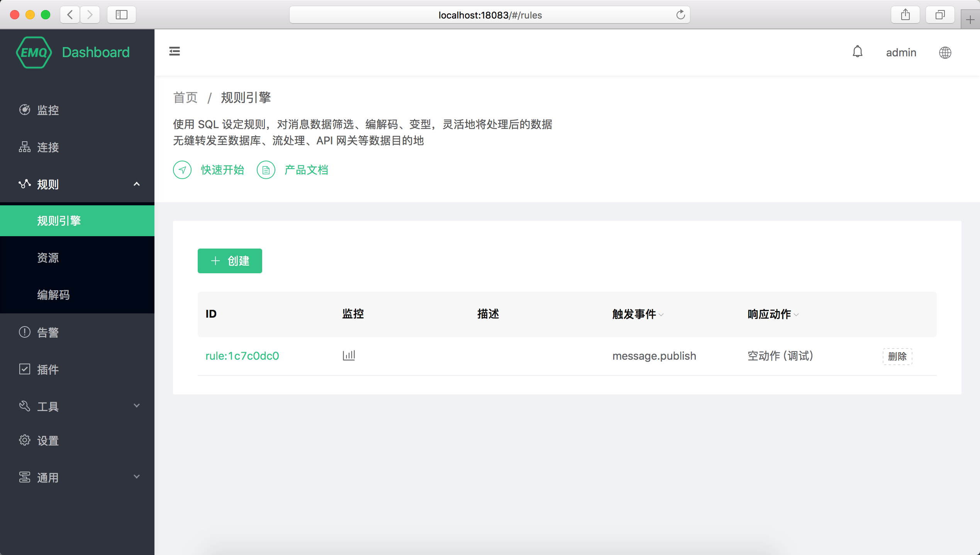Click the quick start paper-plane icon
The height and width of the screenshot is (555, 980).
(x=182, y=170)
